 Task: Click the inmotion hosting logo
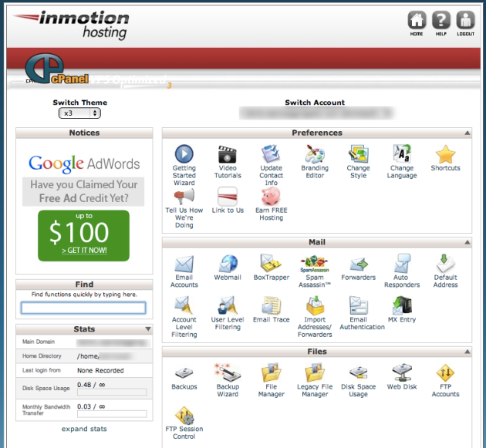point(72,25)
